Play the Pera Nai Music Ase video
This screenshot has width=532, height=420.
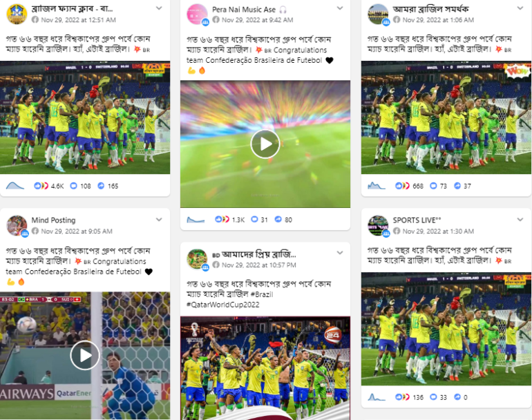[x=265, y=144]
